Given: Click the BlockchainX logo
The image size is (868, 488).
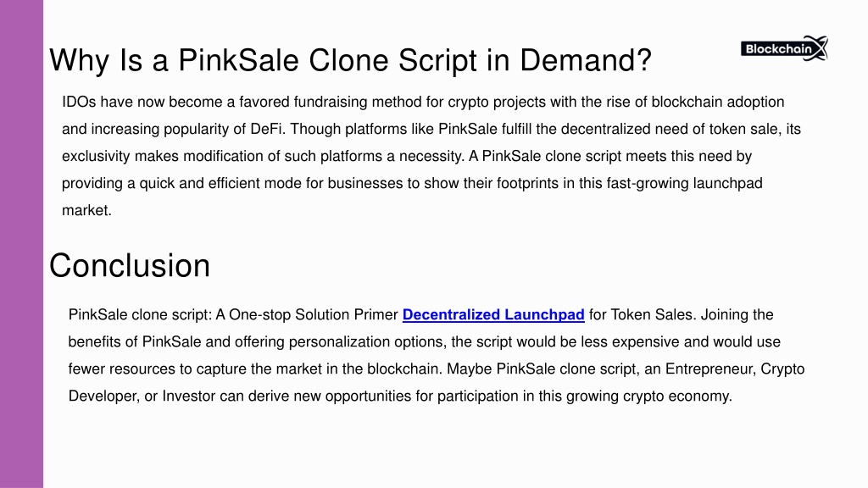Looking at the screenshot, I should coord(784,48).
